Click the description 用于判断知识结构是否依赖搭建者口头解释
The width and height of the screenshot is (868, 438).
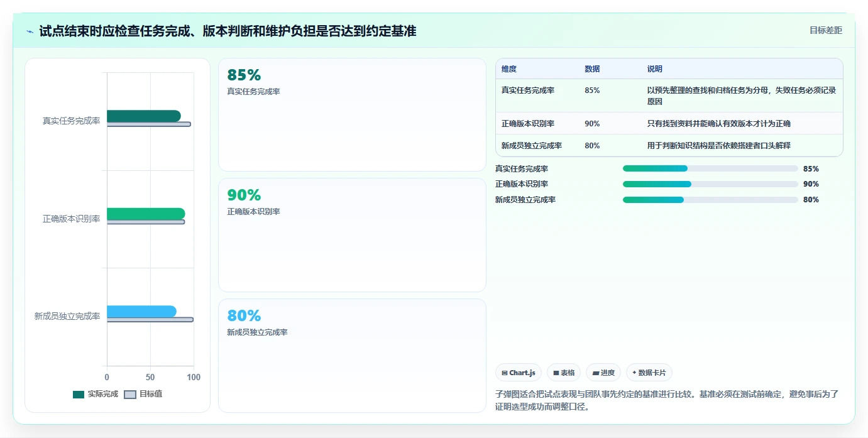pos(719,145)
